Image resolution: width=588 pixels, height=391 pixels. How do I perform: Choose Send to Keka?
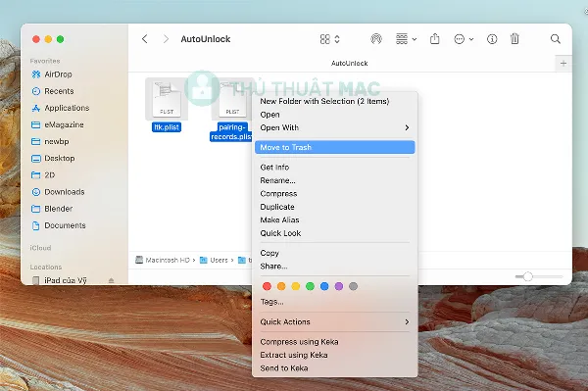coord(284,368)
